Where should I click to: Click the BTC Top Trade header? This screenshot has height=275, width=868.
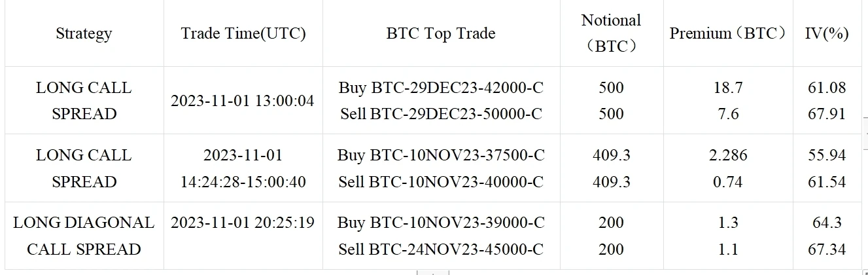coord(441,33)
